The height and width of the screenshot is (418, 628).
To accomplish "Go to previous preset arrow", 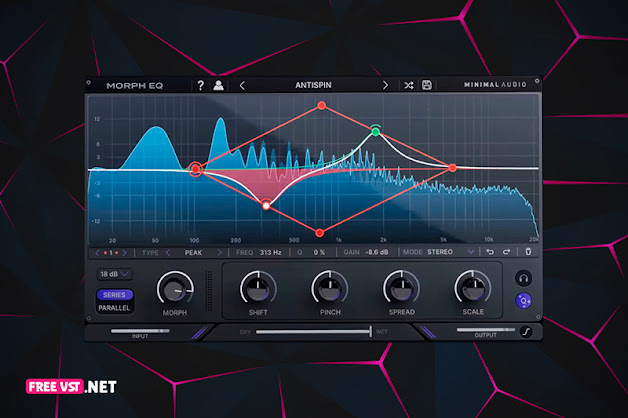I will 242,85.
